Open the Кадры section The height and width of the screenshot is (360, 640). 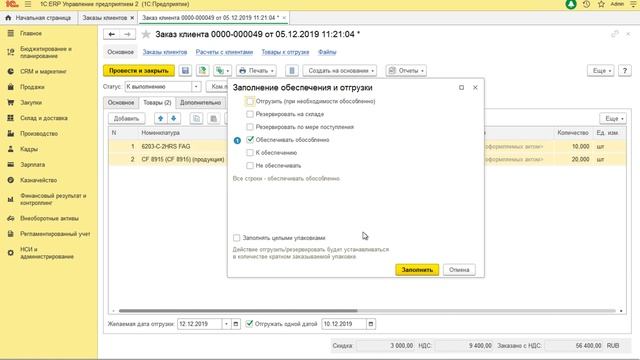[x=29, y=149]
